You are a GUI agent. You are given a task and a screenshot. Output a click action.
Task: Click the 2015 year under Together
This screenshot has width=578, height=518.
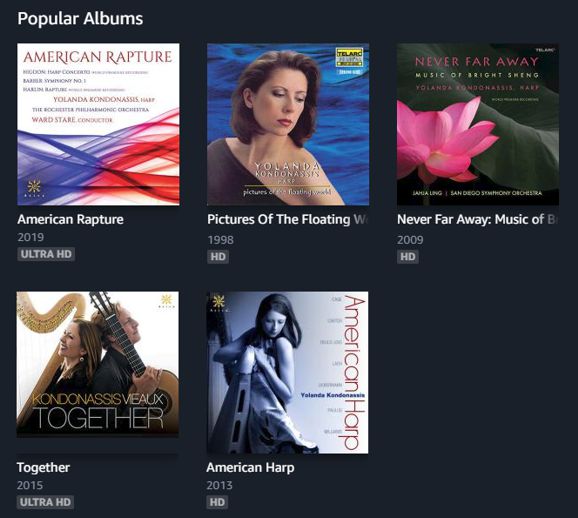click(x=30, y=485)
